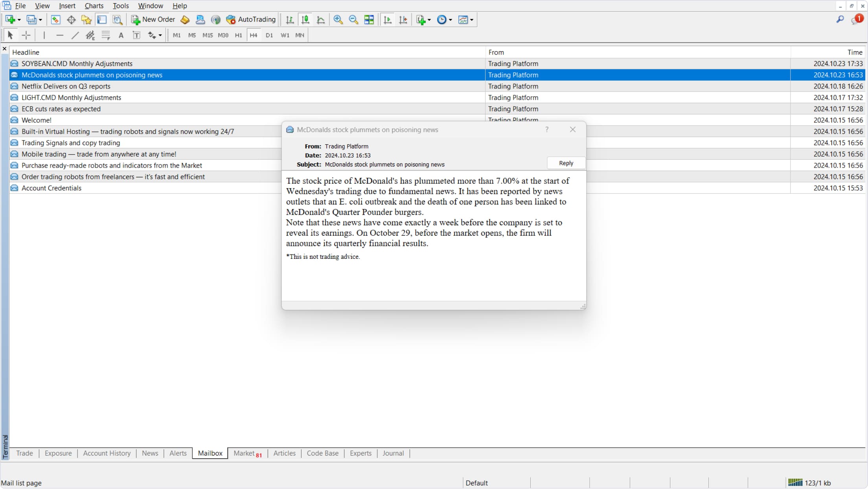Click the New Order button
The width and height of the screenshot is (868, 489).
153,20
